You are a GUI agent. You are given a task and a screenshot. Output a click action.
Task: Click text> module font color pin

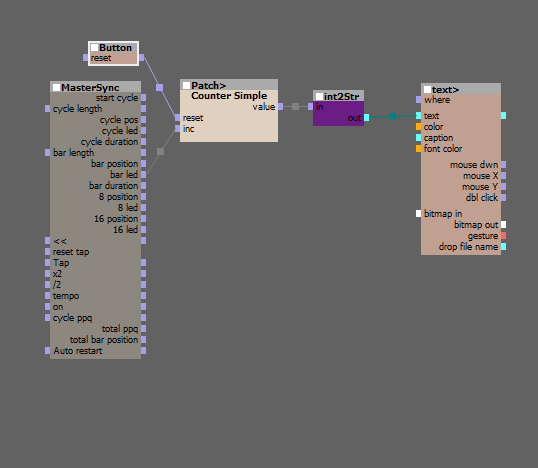tap(418, 149)
